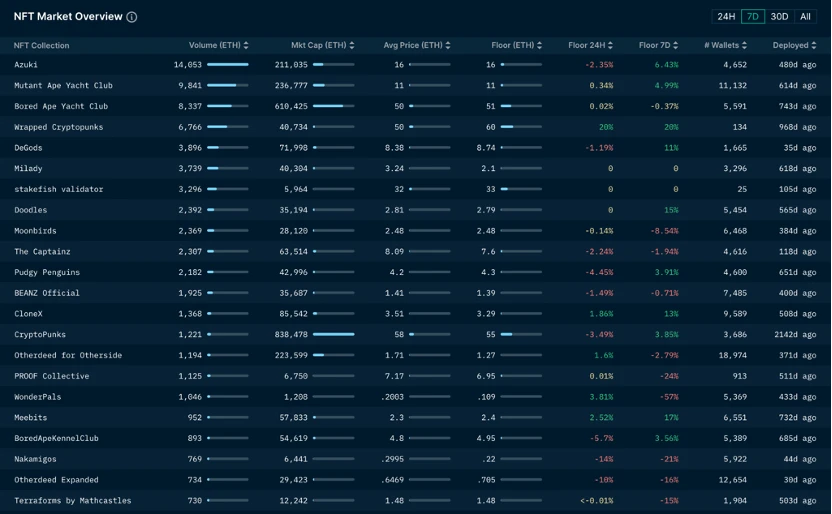Open the Bored Ape Yacht Club collection
This screenshot has width=832, height=514.
61,106
